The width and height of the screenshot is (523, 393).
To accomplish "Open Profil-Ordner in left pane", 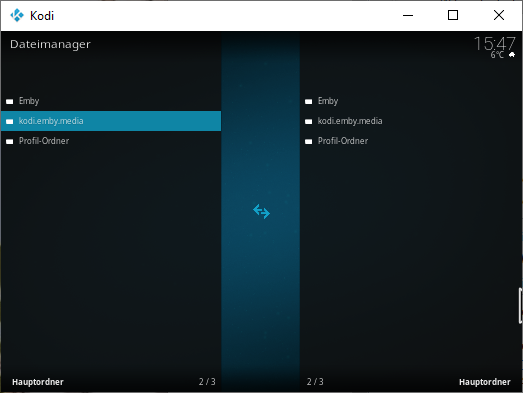I will click(111, 141).
